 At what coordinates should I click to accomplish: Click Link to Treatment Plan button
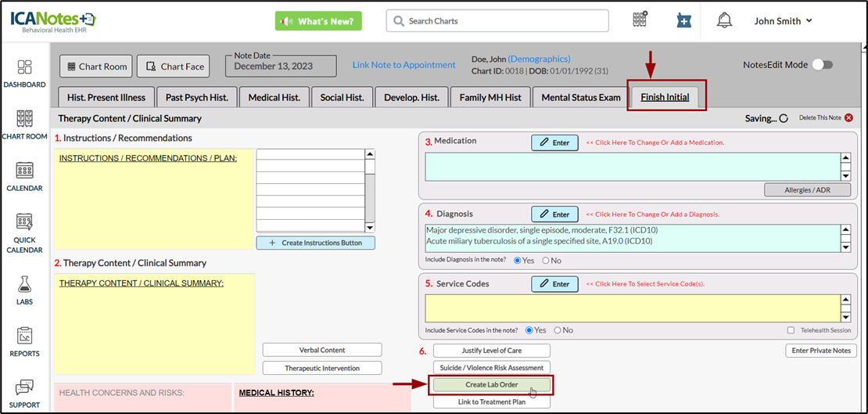click(x=492, y=401)
